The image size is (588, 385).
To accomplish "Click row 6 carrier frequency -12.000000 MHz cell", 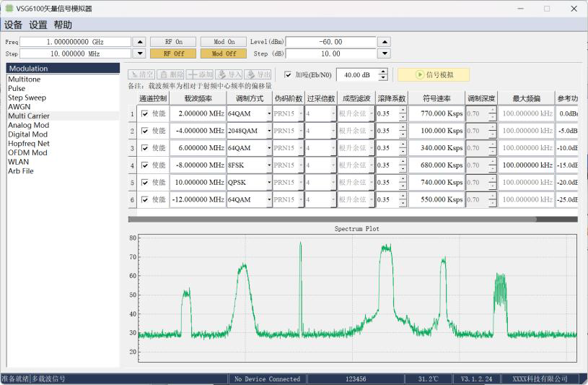I will (198, 200).
